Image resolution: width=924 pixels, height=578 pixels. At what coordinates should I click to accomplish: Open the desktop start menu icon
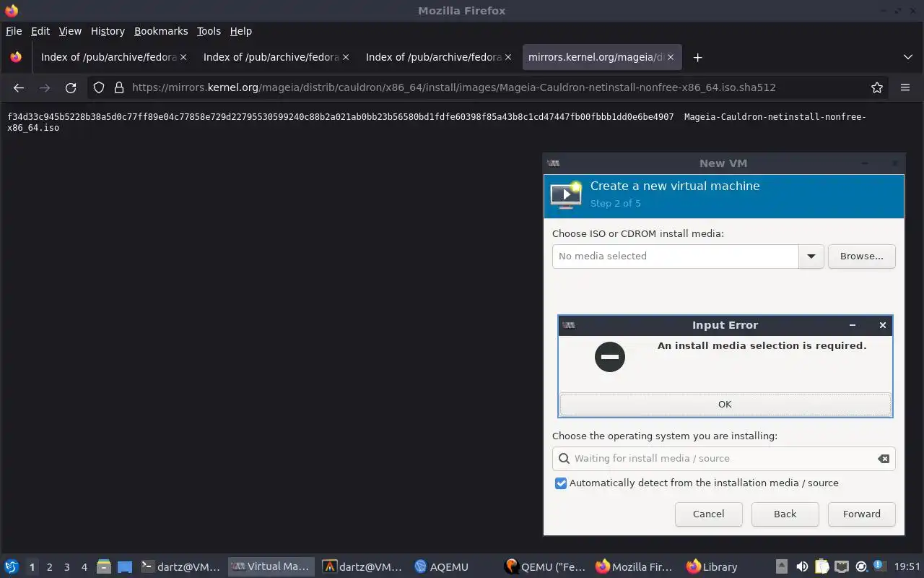12,566
